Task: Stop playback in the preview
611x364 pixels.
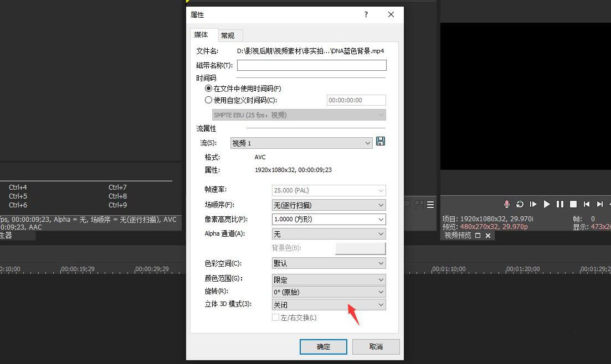Action: pos(573,204)
